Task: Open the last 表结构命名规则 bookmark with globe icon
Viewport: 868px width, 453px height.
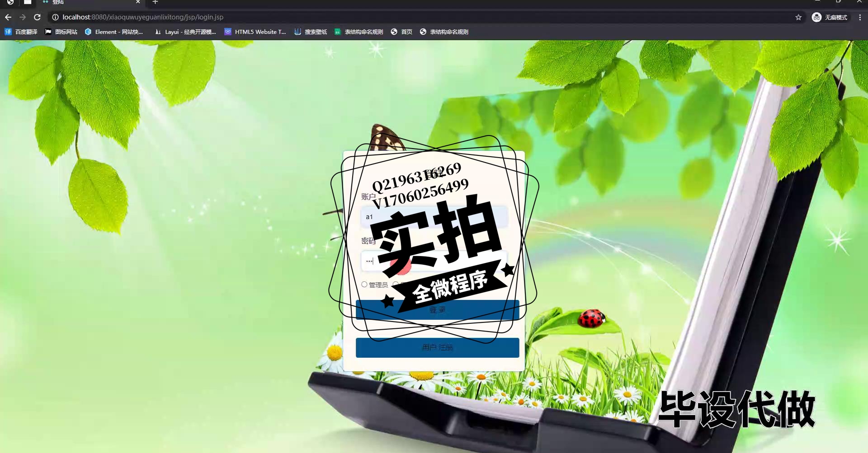Action: coord(444,32)
